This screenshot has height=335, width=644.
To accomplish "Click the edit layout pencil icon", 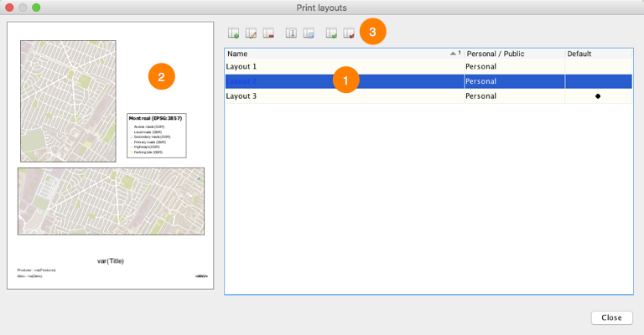I will tap(251, 34).
